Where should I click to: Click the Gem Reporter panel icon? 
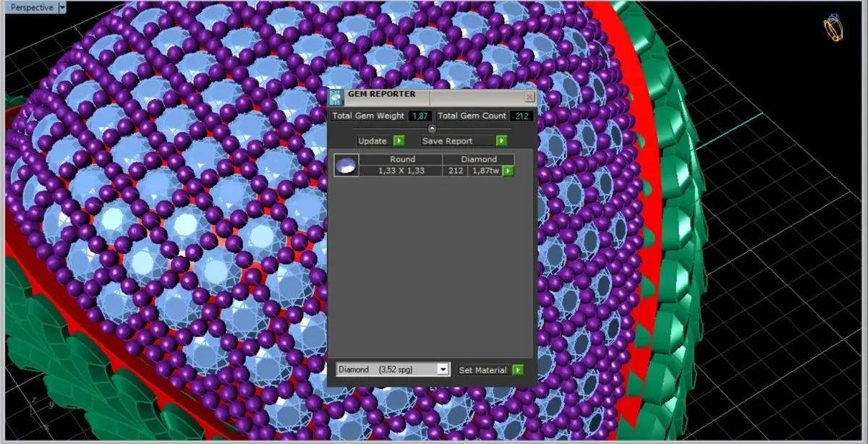(x=336, y=98)
